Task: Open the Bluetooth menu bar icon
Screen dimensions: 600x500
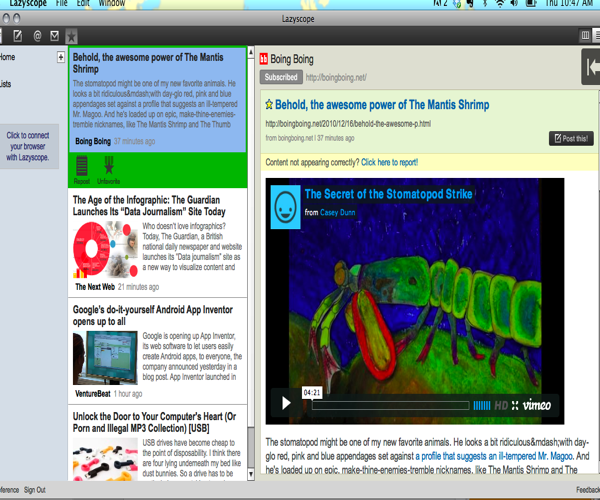Action: click(485, 3)
